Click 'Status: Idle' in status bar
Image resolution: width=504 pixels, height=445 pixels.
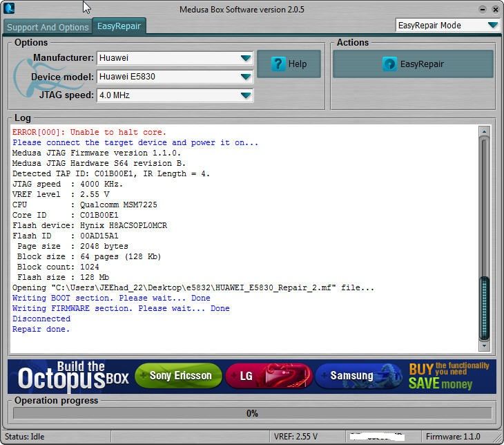pos(24,437)
